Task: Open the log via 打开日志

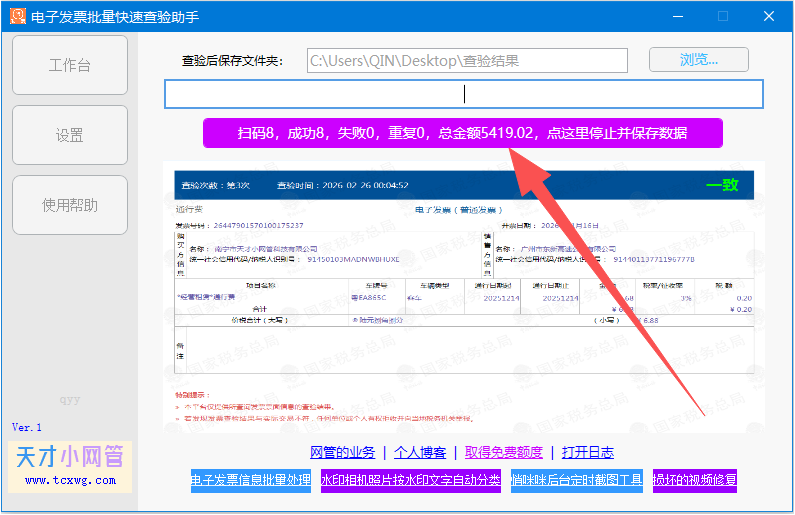Action: (x=587, y=453)
